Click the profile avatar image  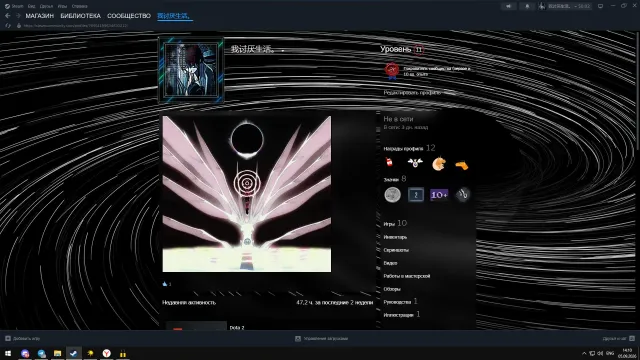[x=191, y=70]
